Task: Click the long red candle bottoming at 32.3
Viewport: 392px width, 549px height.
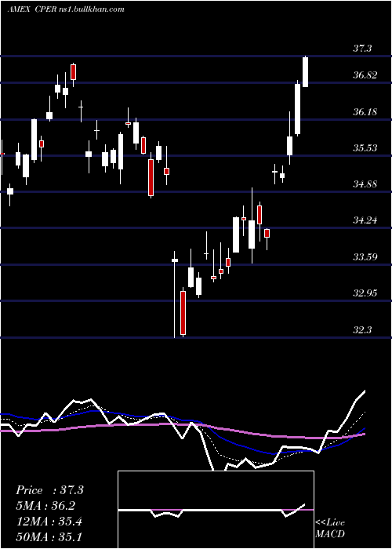Action: click(x=183, y=312)
